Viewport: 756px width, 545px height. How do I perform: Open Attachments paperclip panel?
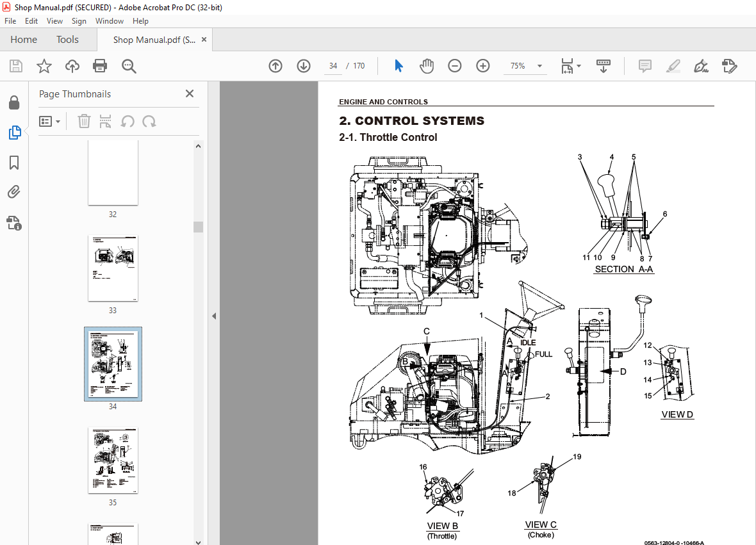point(14,192)
